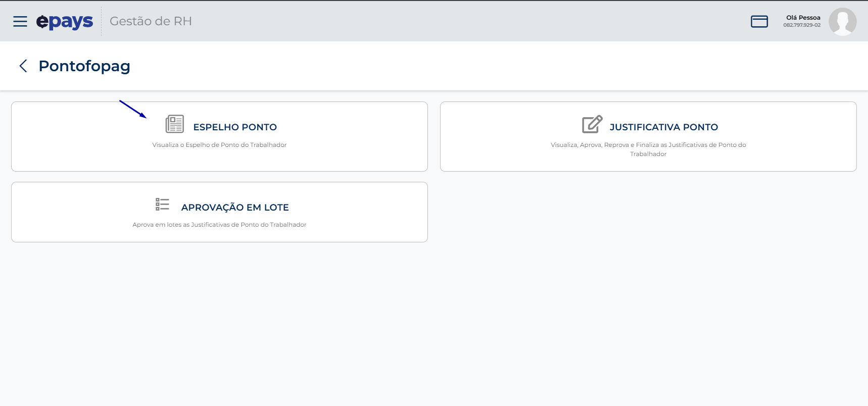Click the Justificativa Ponto edit pencil icon
This screenshot has height=406, width=868.
tap(592, 124)
